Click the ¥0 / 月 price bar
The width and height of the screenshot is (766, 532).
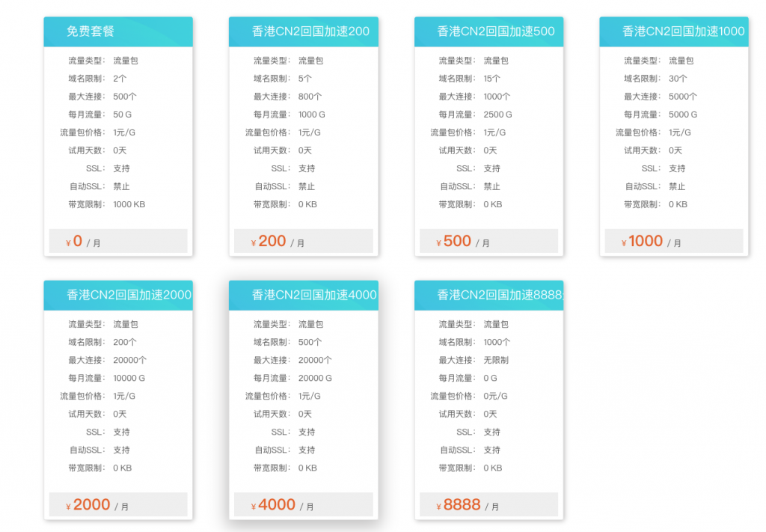[118, 241]
